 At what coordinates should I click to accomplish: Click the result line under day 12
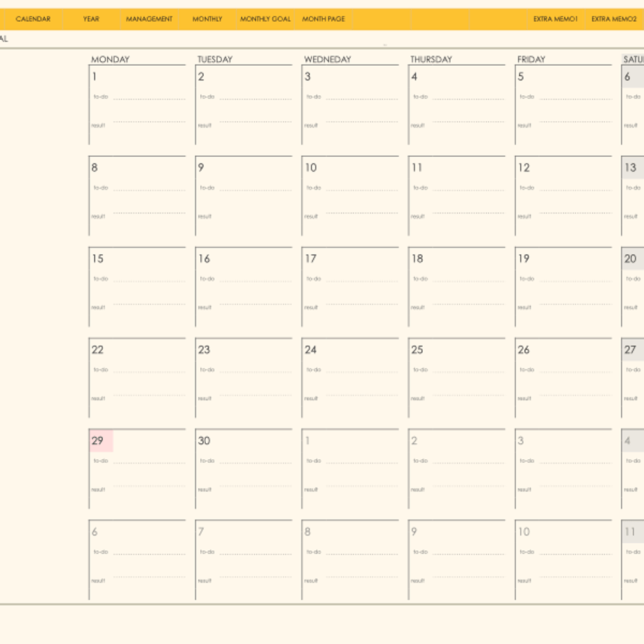tap(575, 213)
